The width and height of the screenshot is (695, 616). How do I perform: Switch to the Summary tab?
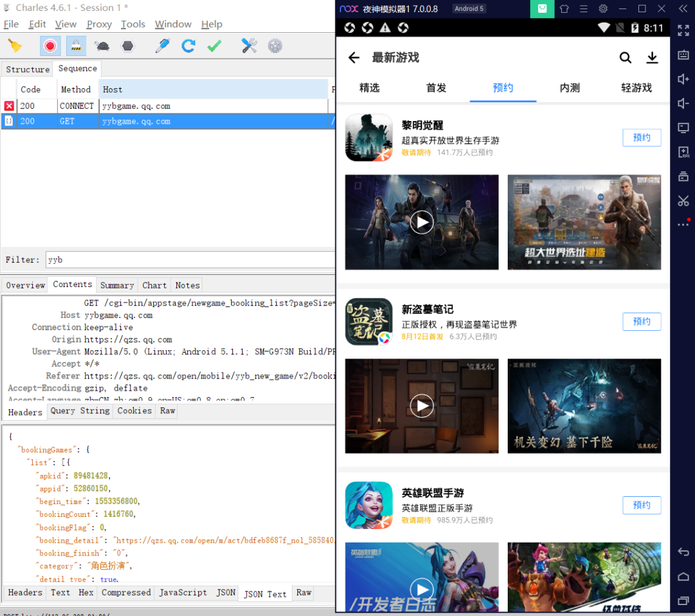pos(117,285)
